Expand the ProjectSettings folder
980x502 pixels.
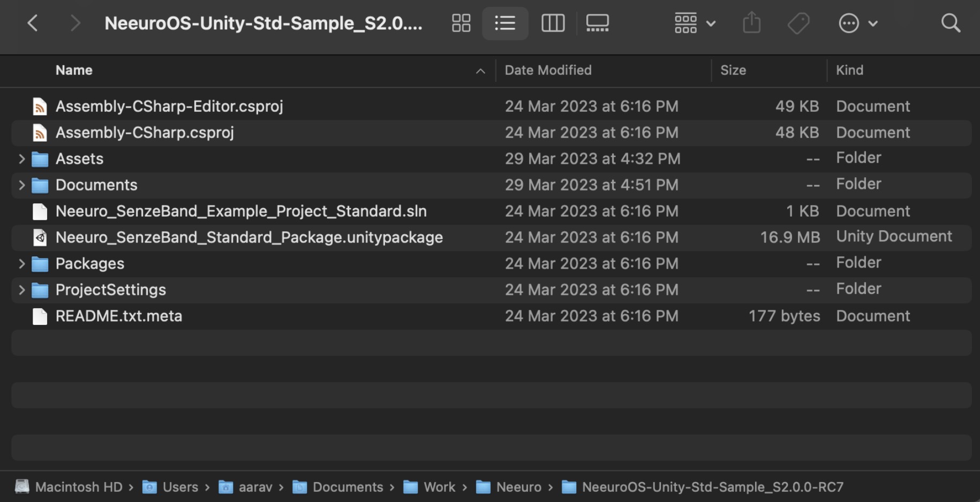21,290
